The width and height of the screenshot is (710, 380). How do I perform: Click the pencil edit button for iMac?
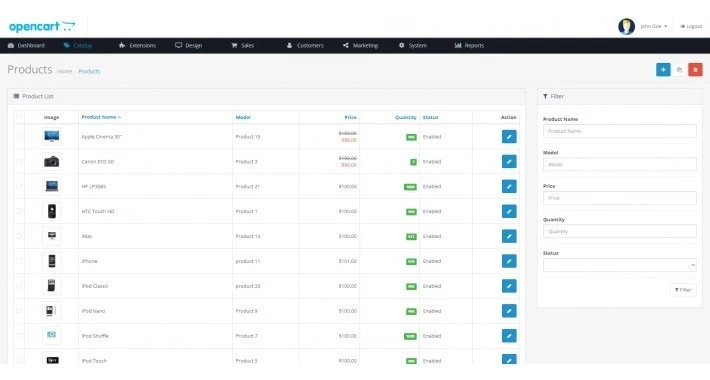[509, 236]
